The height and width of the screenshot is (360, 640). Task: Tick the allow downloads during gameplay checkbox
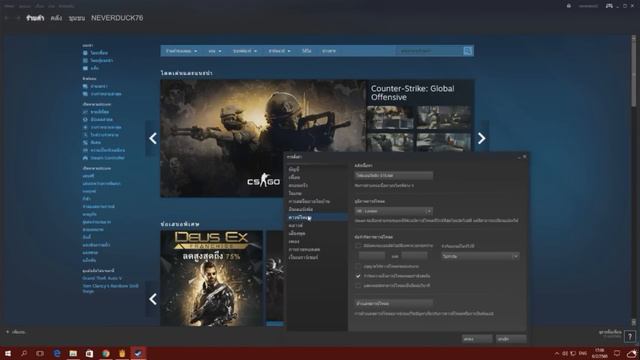[358, 266]
